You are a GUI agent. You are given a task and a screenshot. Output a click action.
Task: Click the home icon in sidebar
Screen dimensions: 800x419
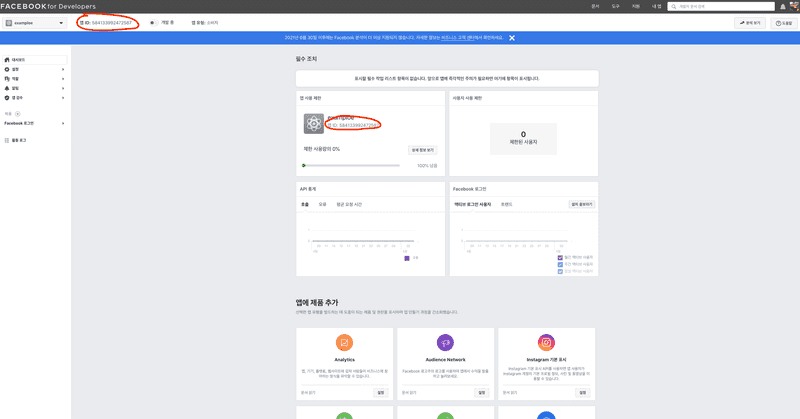click(7, 60)
